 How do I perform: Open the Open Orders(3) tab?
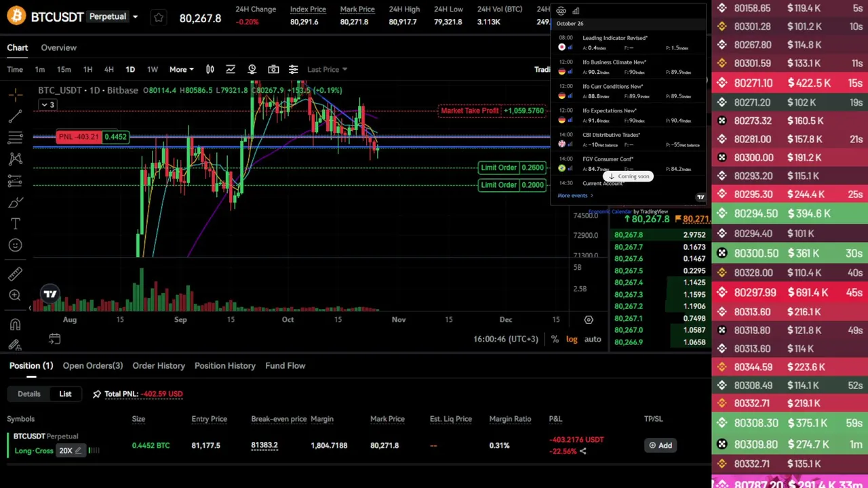pos(93,365)
